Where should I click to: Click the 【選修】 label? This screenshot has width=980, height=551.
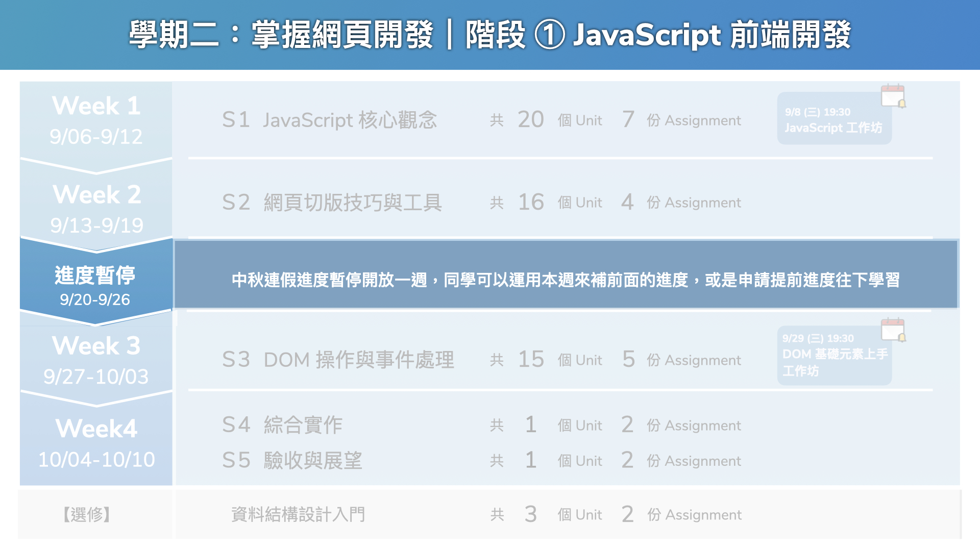[x=87, y=514]
